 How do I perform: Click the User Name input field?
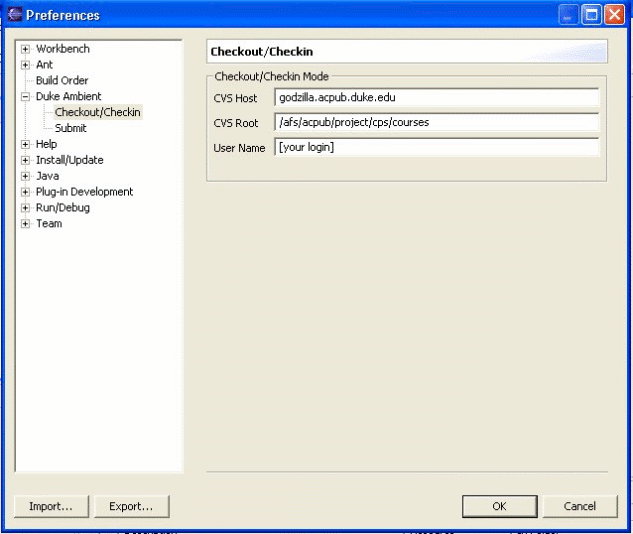[436, 147]
